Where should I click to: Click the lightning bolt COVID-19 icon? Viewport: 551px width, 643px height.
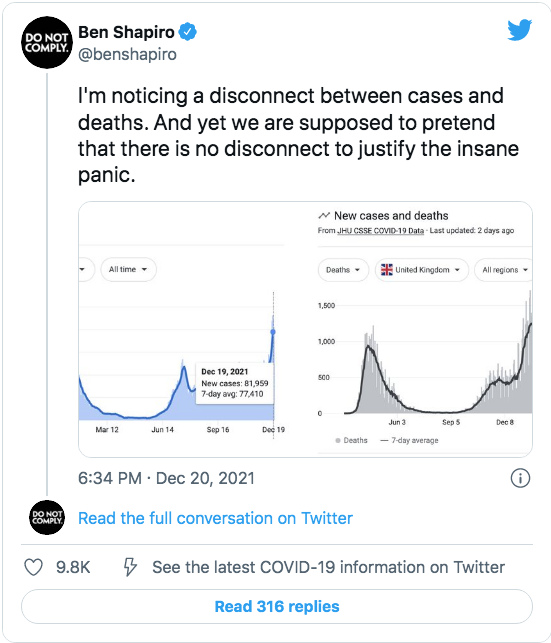tap(130, 567)
